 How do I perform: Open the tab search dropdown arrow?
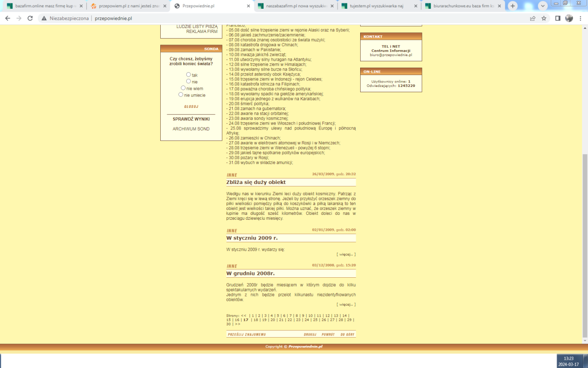542,6
